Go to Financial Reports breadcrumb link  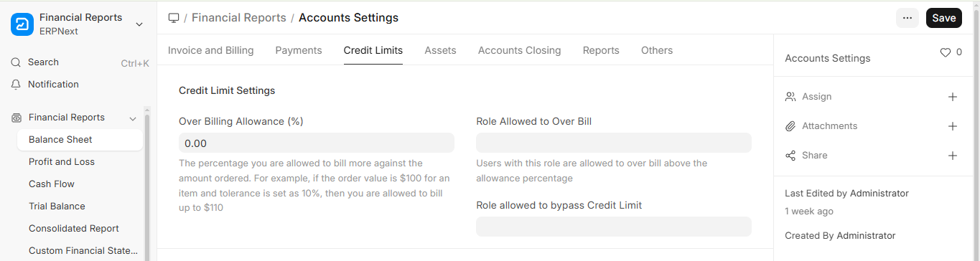[239, 18]
